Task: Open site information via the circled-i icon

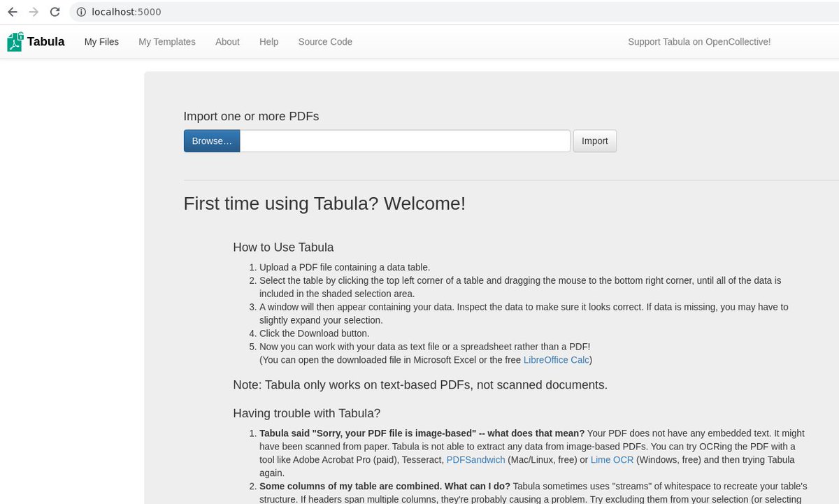Action: coord(80,12)
